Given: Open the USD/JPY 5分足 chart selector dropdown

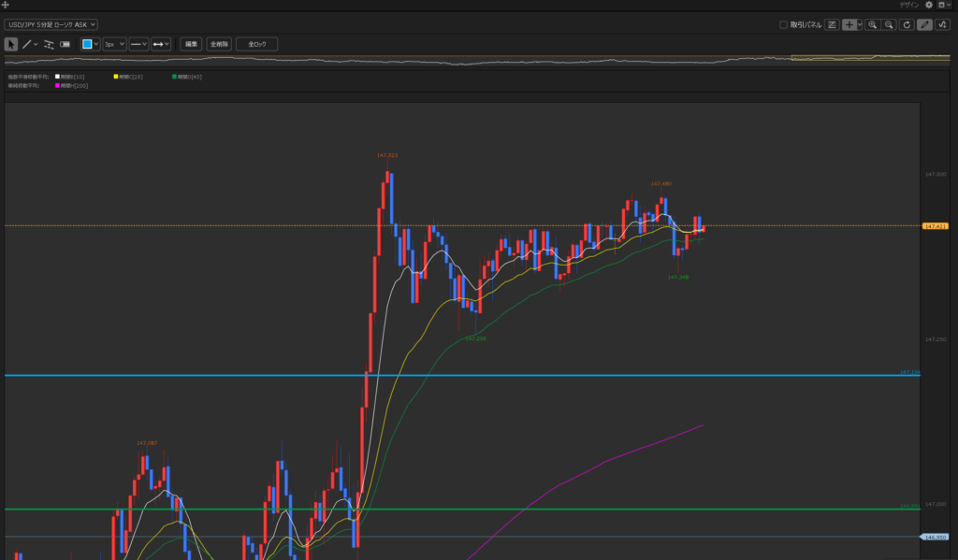Looking at the screenshot, I should (51, 24).
